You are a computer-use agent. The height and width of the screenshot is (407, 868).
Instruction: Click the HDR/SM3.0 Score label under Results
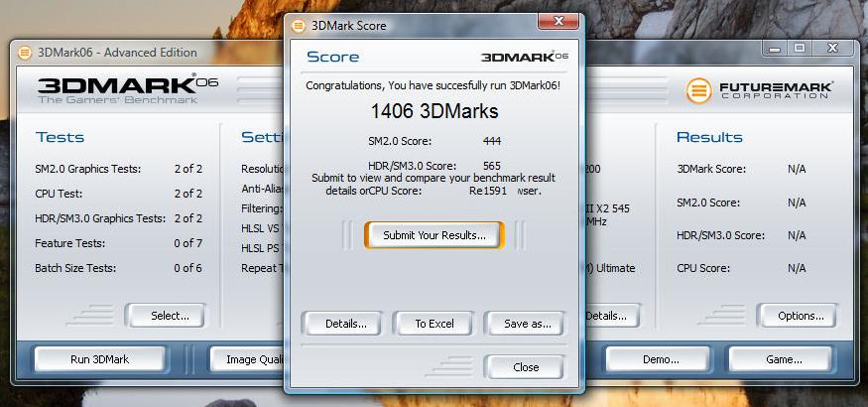[x=720, y=235]
